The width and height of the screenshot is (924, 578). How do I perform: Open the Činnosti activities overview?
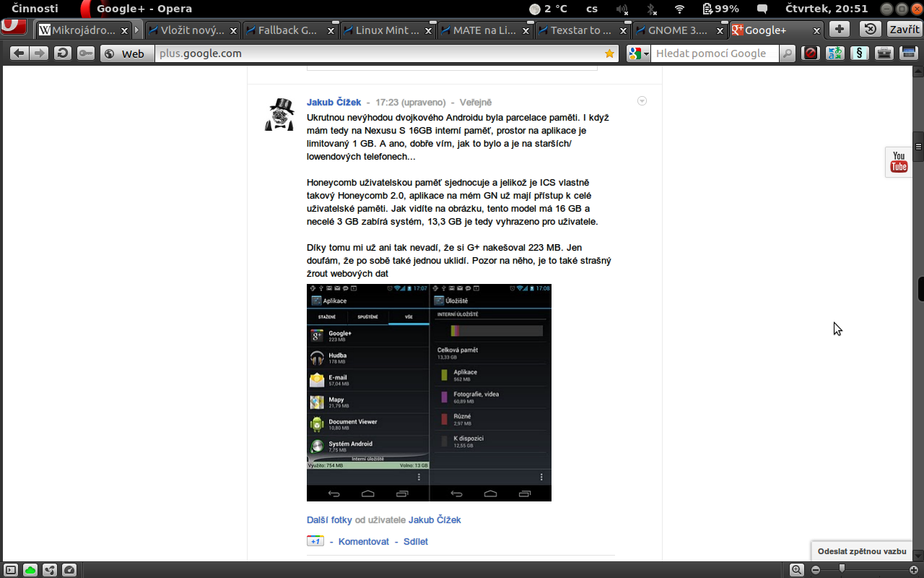pyautogui.click(x=35, y=9)
